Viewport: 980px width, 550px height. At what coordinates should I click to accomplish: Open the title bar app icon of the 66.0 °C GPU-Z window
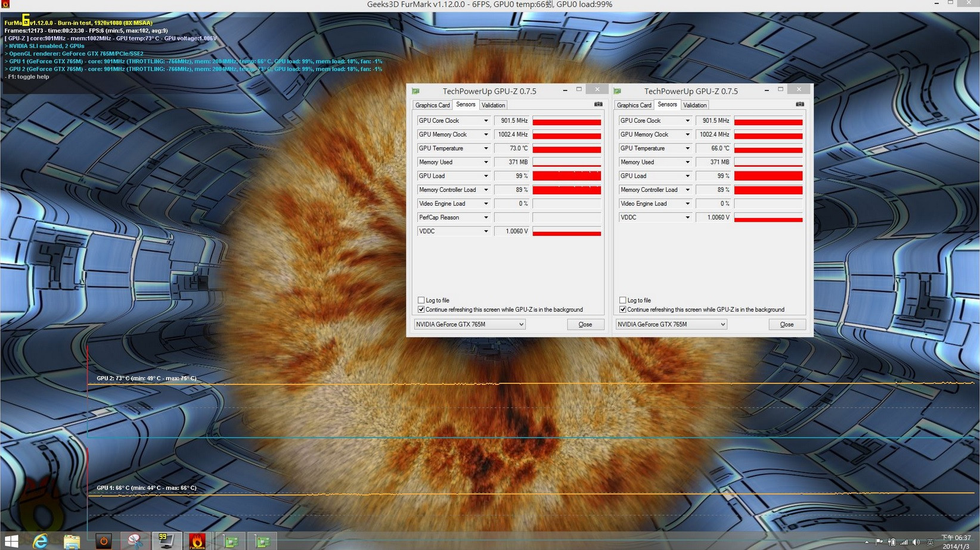point(617,91)
